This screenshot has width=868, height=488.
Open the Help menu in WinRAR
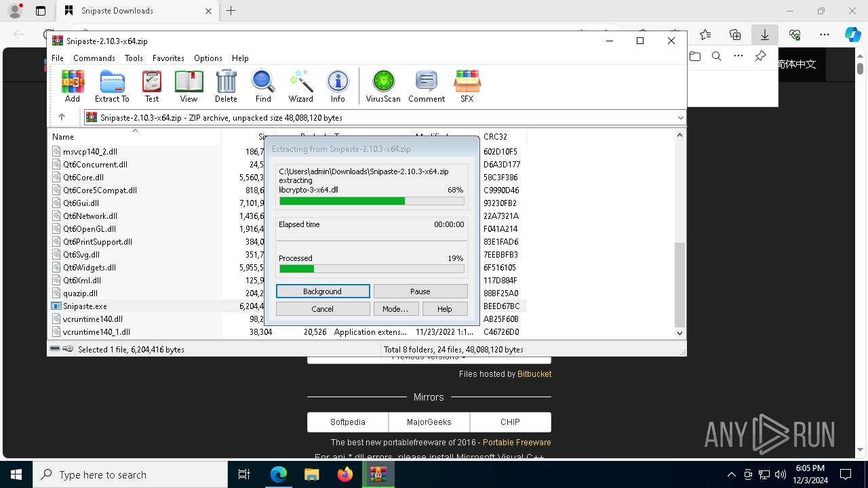240,58
